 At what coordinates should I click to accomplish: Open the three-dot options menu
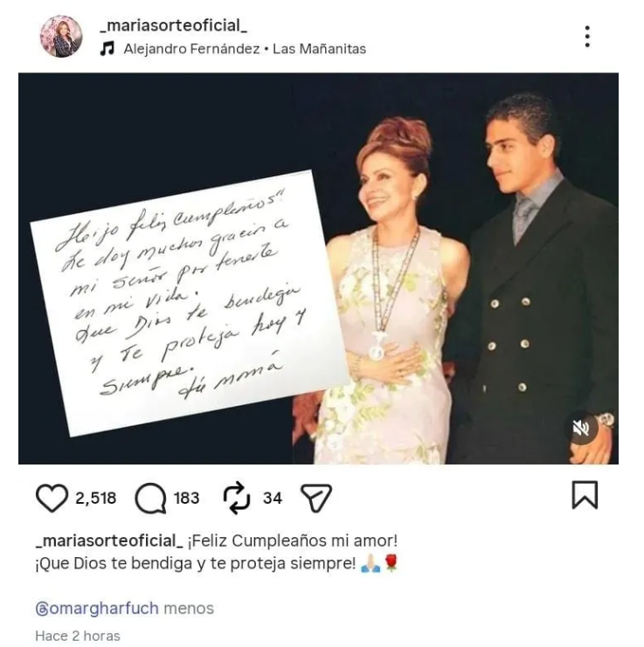(587, 37)
